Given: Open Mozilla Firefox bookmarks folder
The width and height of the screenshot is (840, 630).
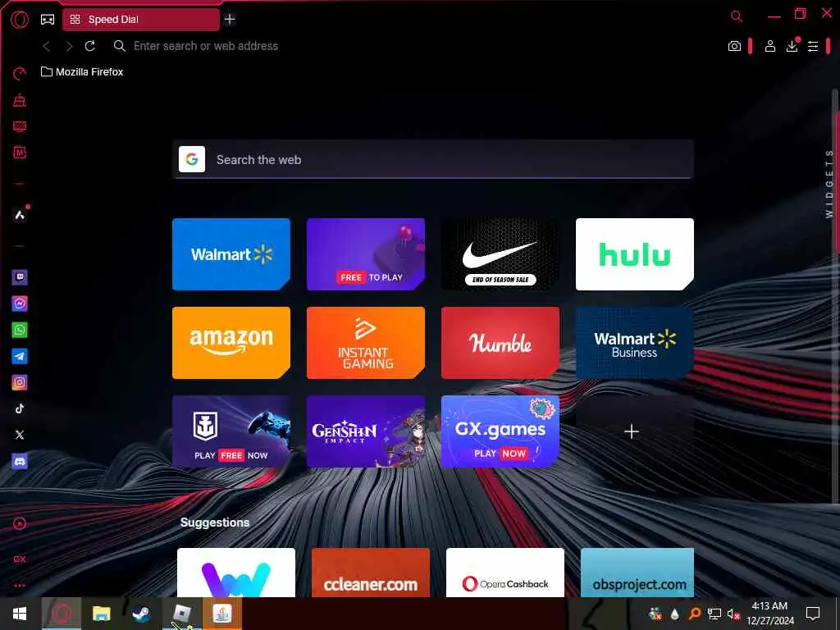Looking at the screenshot, I should (82, 72).
